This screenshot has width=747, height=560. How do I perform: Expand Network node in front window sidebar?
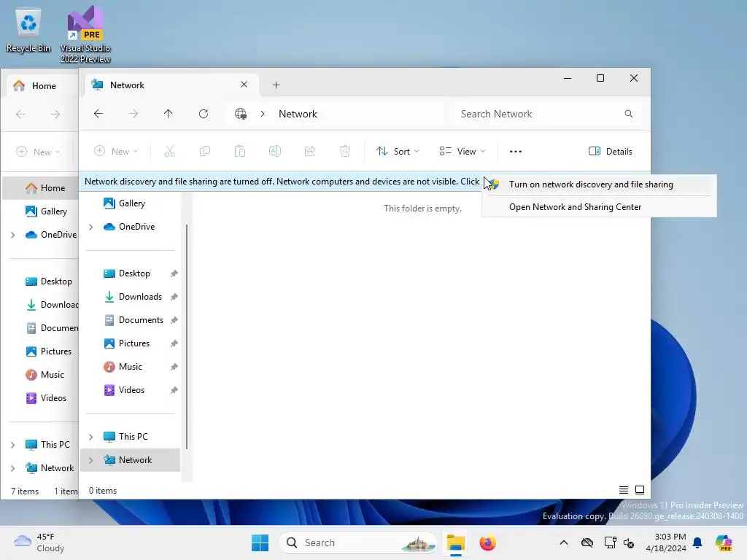tap(90, 460)
